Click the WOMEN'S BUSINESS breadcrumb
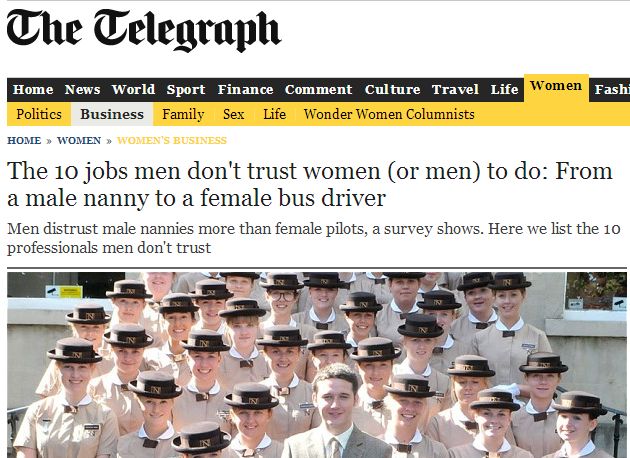This screenshot has height=458, width=630. coord(172,141)
